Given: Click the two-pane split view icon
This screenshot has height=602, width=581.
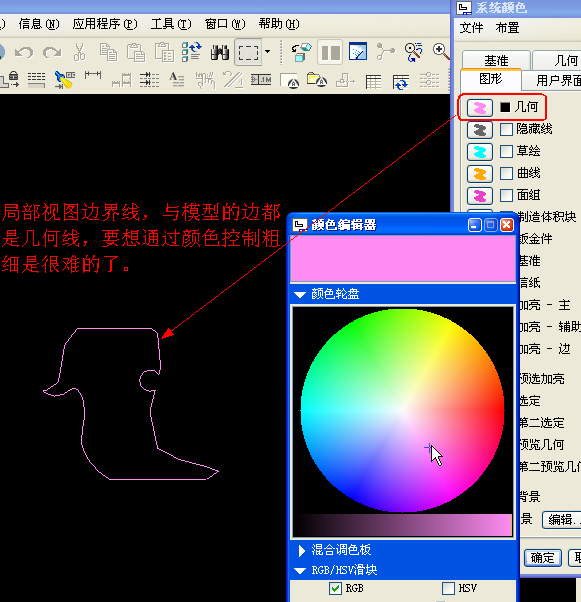Looking at the screenshot, I should 330,52.
